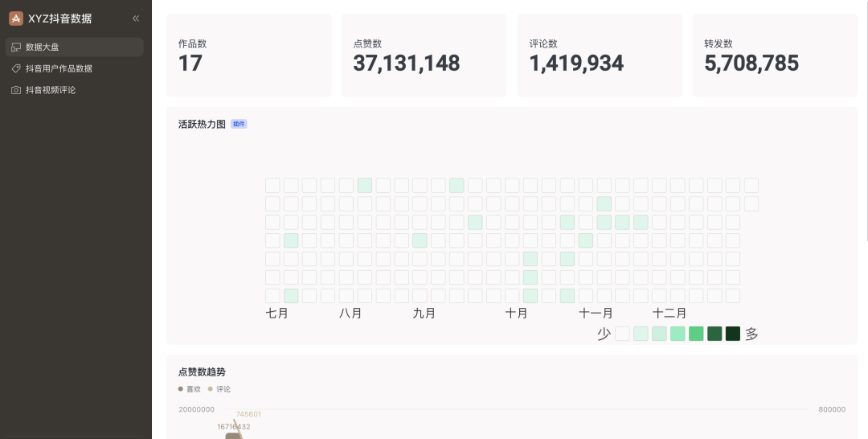The height and width of the screenshot is (439, 868).
Task: Select the 评论数 statistic card
Action: [x=600, y=55]
